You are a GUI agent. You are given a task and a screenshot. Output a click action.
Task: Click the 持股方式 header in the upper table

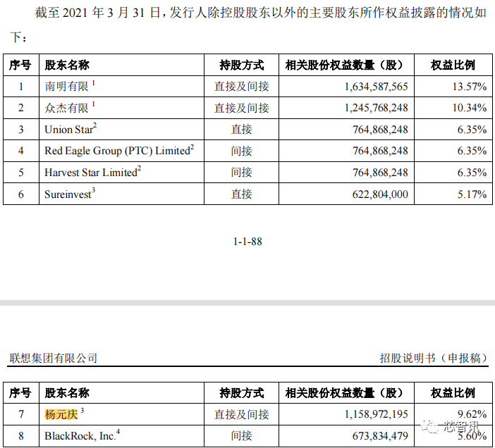pyautogui.click(x=241, y=66)
